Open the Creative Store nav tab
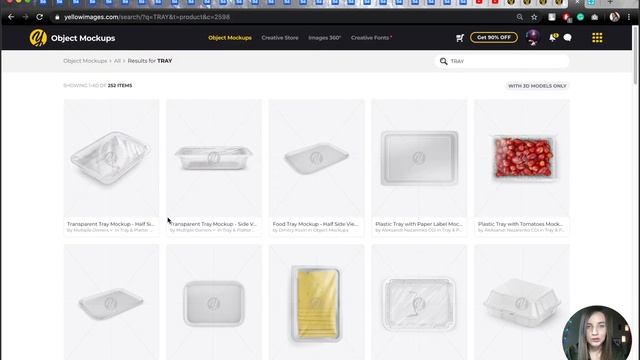The width and height of the screenshot is (640, 360). [280, 38]
